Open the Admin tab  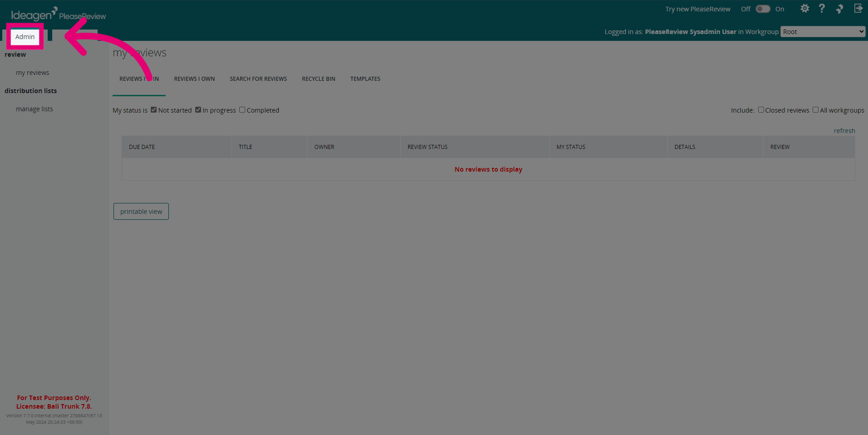(25, 37)
